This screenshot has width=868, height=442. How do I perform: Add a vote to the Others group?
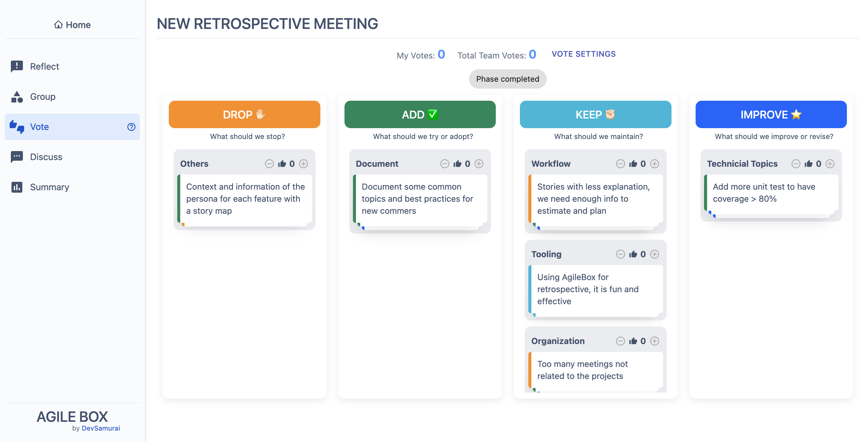tap(303, 164)
